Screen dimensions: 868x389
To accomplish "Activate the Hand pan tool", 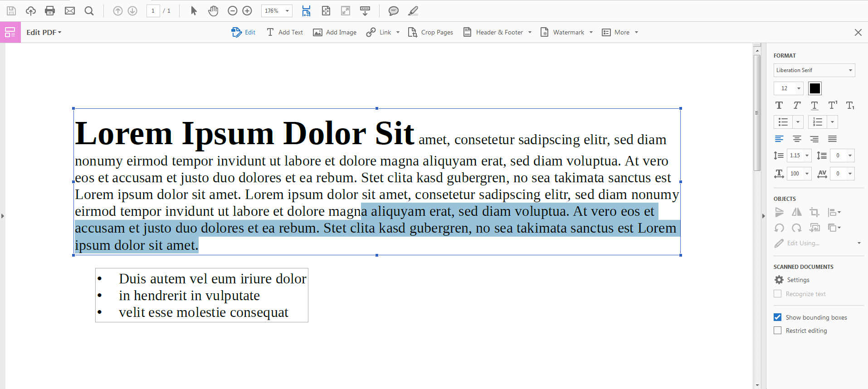I will pyautogui.click(x=213, y=11).
